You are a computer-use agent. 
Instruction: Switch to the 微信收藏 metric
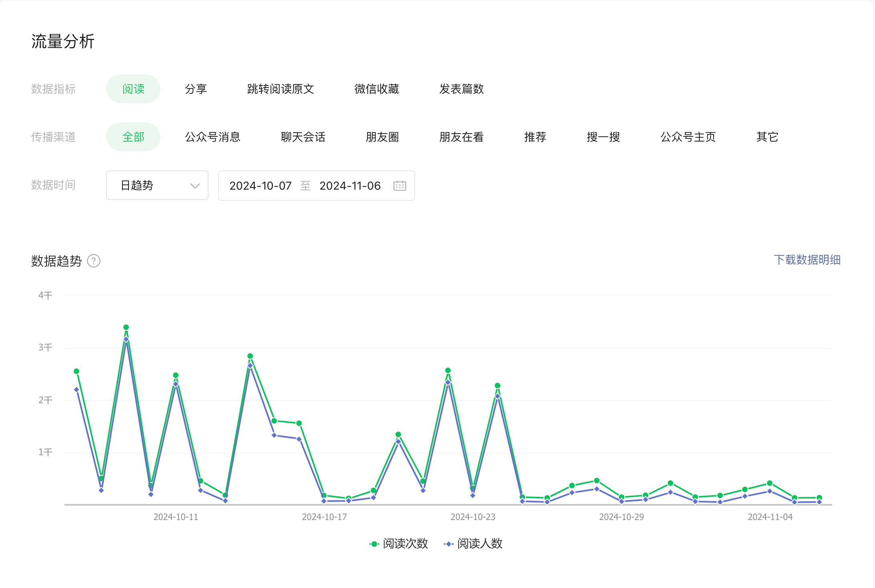(377, 89)
